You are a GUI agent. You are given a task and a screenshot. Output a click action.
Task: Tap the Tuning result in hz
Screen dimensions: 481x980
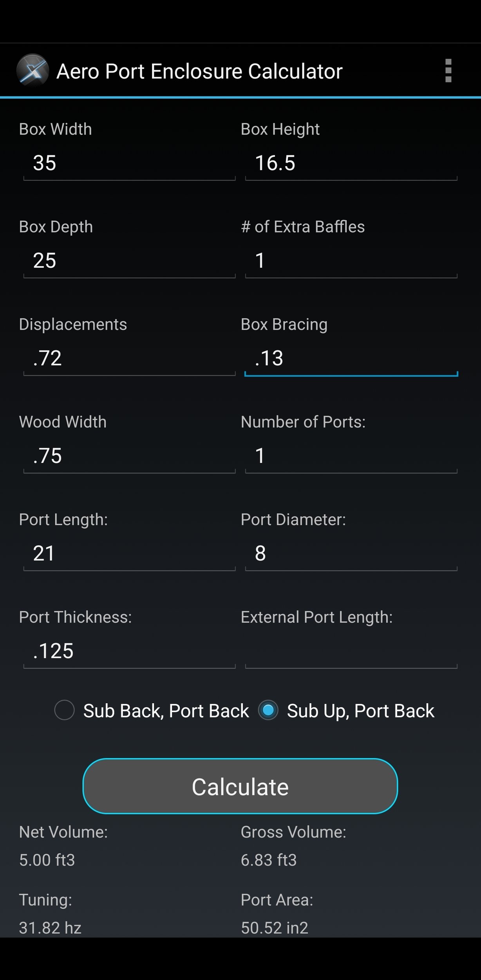(x=50, y=927)
